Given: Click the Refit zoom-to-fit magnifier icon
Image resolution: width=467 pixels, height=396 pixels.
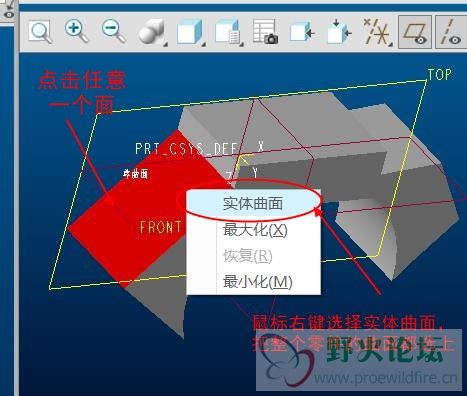Looking at the screenshot, I should click(40, 32).
